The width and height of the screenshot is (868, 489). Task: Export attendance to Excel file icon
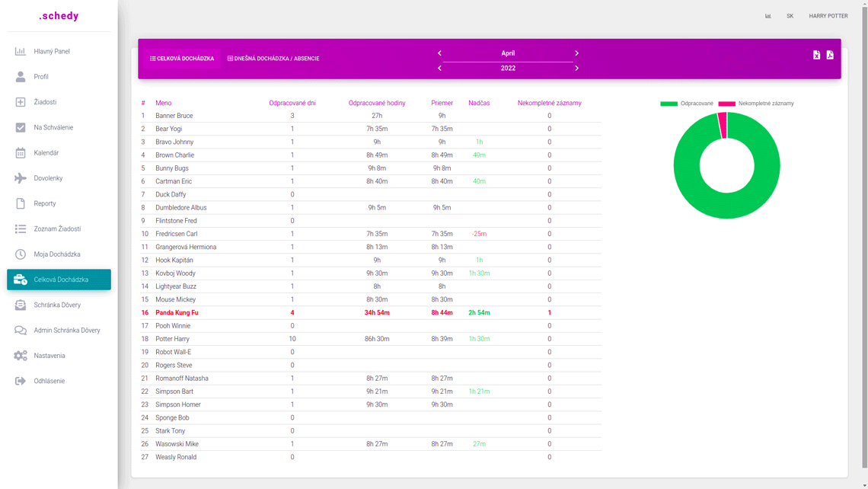tap(816, 55)
